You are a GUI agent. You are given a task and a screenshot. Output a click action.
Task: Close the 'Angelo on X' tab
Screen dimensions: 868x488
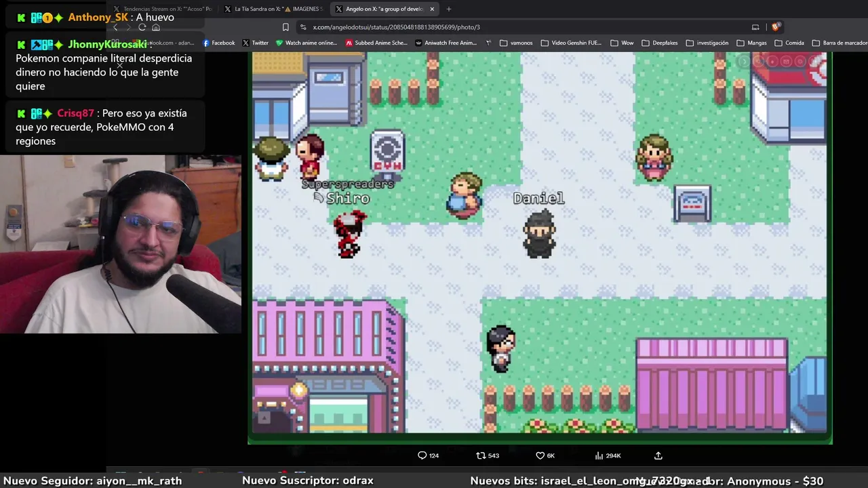pos(432,9)
